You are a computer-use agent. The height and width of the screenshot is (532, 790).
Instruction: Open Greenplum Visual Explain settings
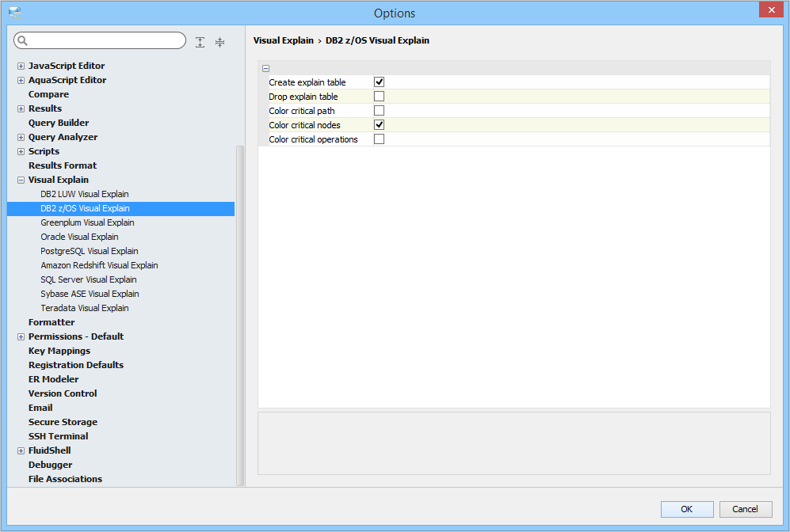(87, 222)
